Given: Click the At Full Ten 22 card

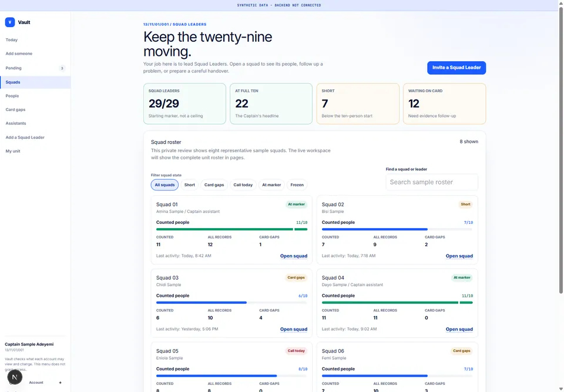Looking at the screenshot, I should 271,103.
